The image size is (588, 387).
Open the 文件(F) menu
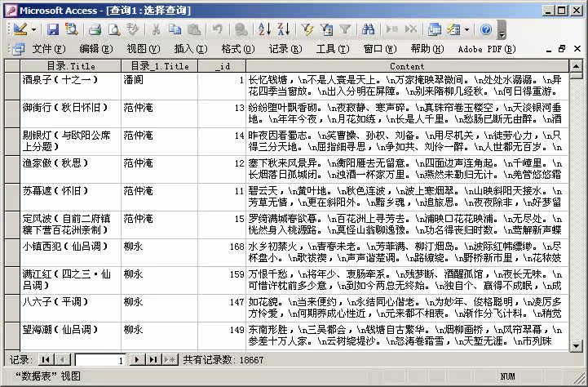coord(49,49)
